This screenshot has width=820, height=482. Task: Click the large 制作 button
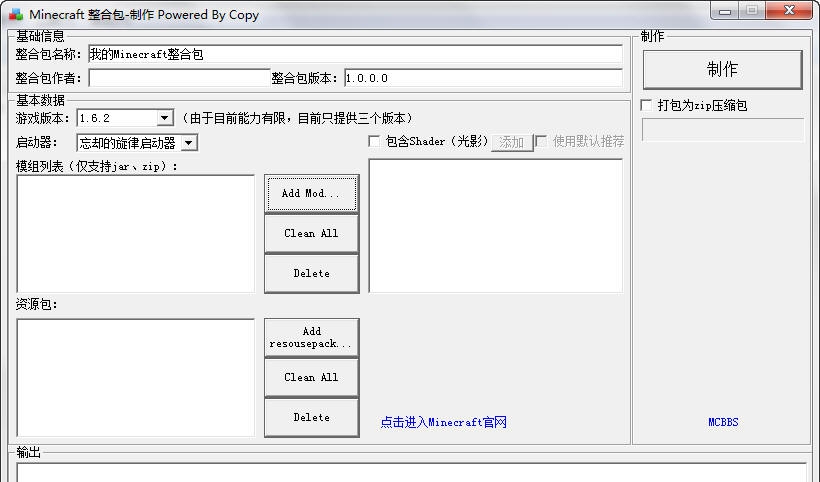723,70
